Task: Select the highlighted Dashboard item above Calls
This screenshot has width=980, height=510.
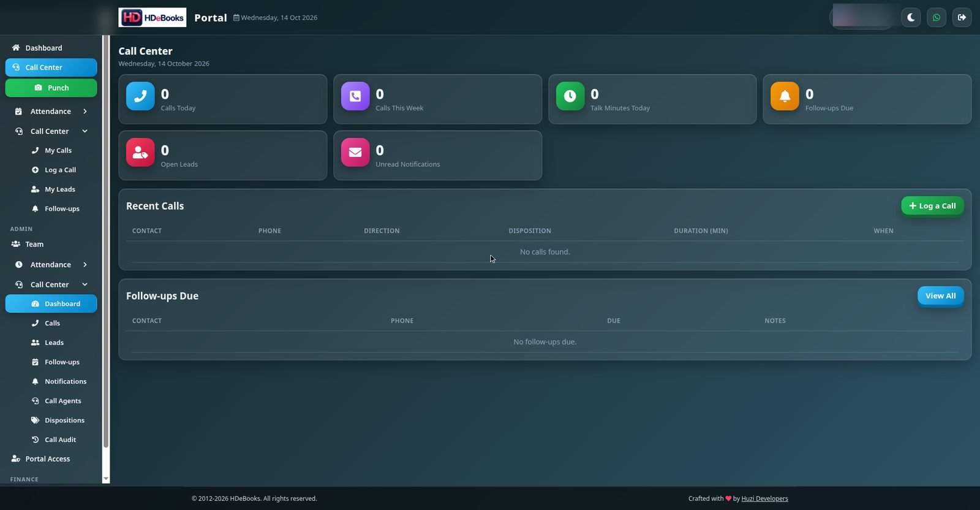Action: coord(51,303)
